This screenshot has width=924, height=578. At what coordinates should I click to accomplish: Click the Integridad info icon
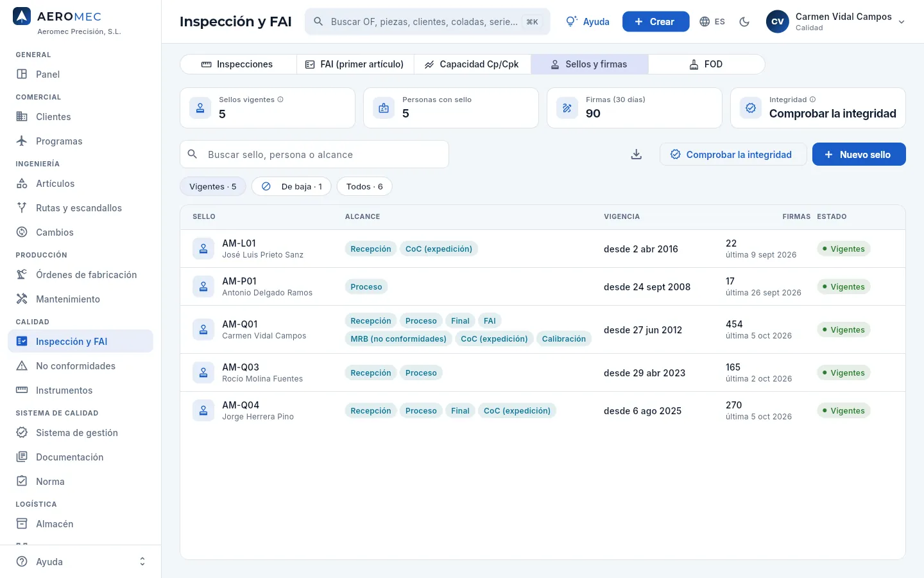point(813,100)
